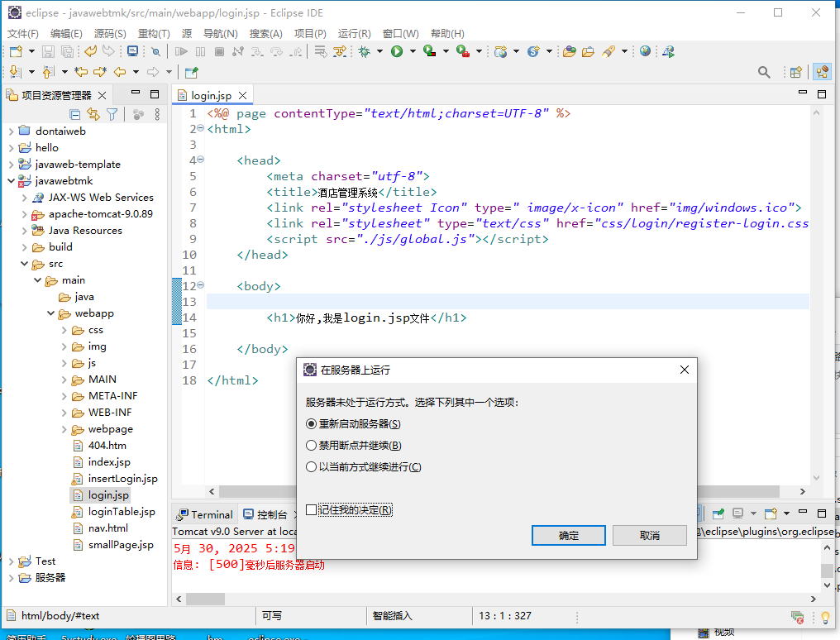Open the 运行(R) menu
Viewport: 840px width, 640px height.
tap(354, 33)
